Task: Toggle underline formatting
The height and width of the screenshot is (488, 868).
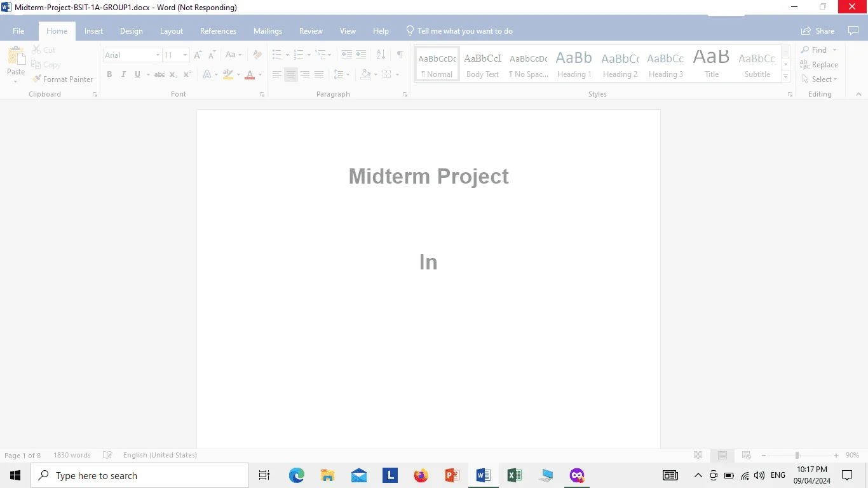Action: coord(137,74)
